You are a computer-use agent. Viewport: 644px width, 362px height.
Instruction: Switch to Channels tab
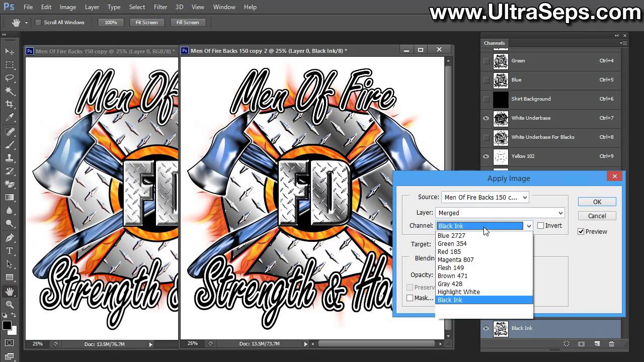click(494, 43)
